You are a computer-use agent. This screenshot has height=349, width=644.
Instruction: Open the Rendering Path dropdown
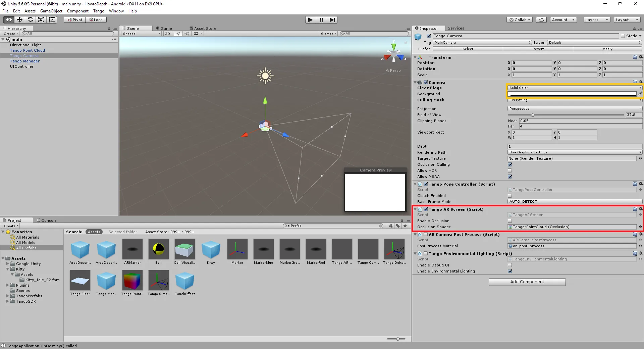tap(575, 152)
